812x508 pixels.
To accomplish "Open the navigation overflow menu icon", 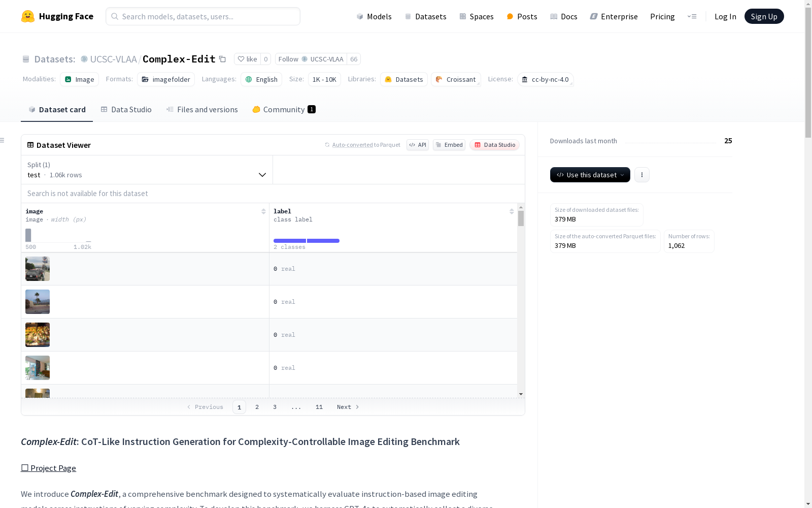I will [692, 16].
